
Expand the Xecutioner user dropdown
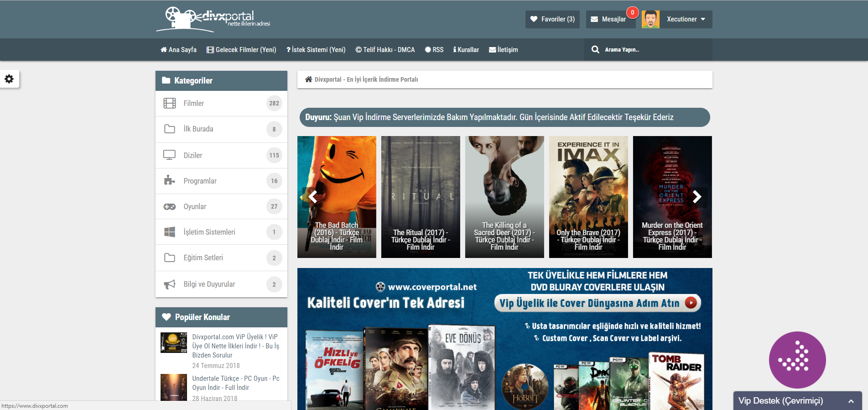pyautogui.click(x=686, y=19)
